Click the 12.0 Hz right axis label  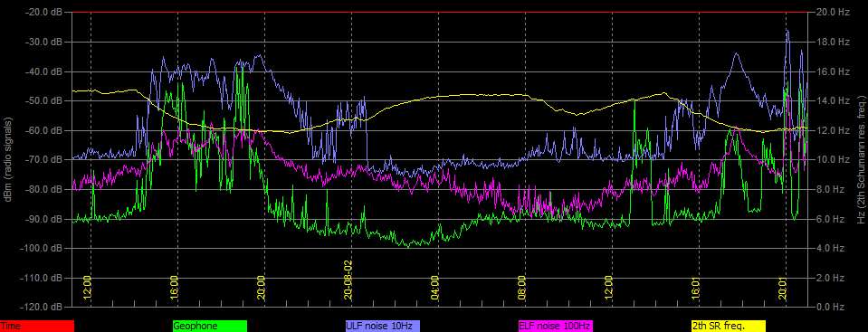[x=832, y=130]
